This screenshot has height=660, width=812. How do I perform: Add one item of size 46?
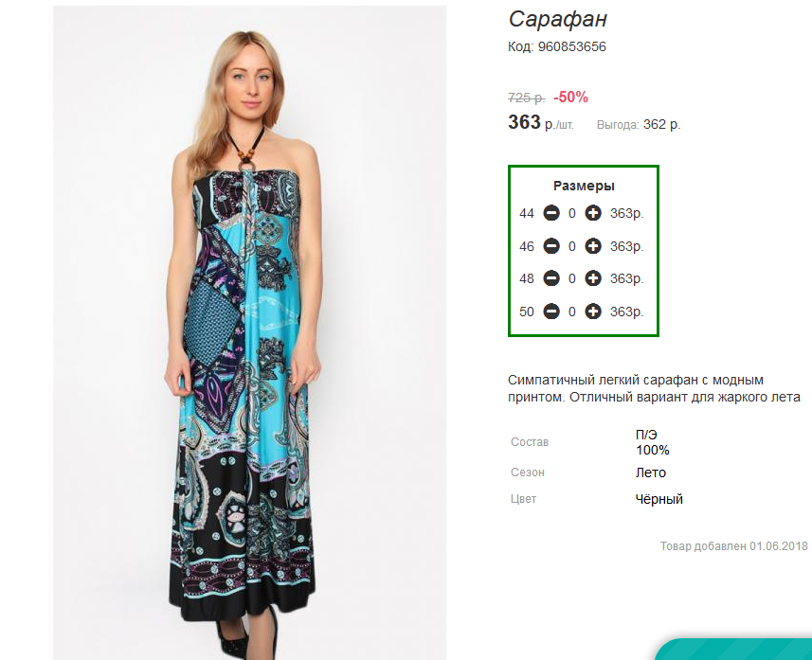coord(593,246)
